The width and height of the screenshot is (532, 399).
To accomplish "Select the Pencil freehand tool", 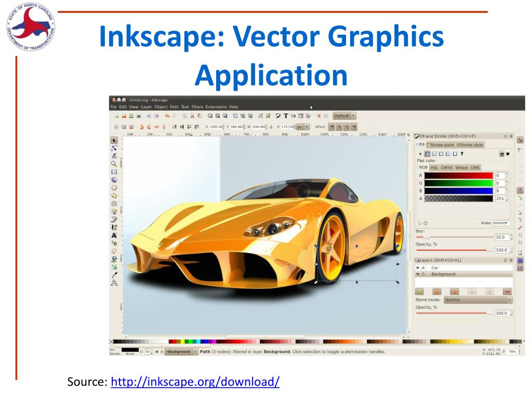I will 114,211.
